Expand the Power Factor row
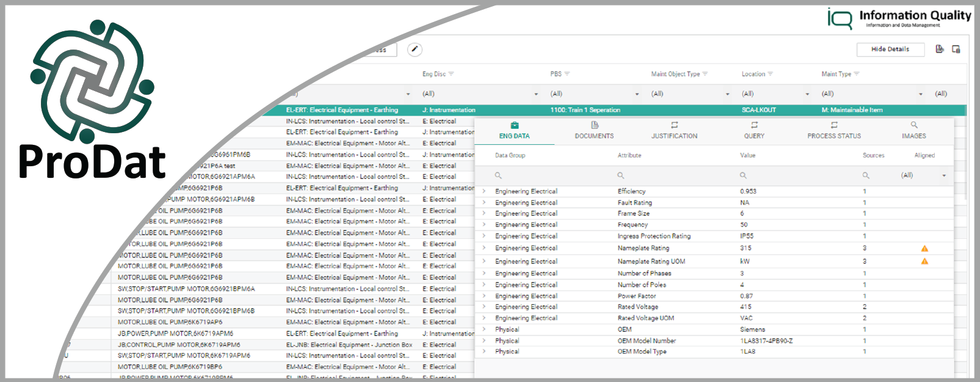The width and height of the screenshot is (980, 382). click(484, 296)
